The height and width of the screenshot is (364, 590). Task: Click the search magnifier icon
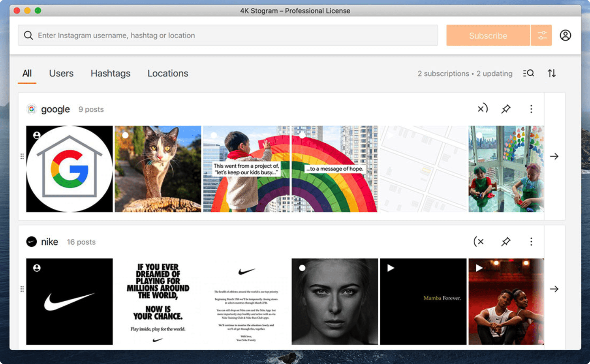(x=28, y=36)
